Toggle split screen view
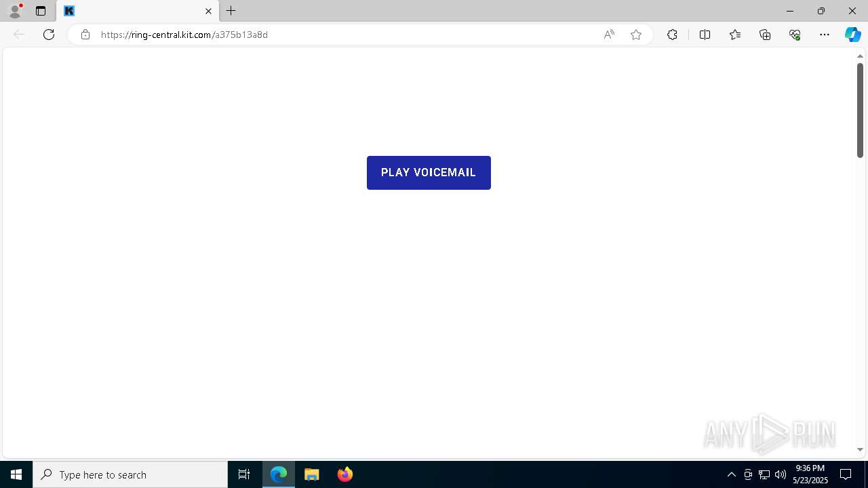The height and width of the screenshot is (488, 868). pyautogui.click(x=705, y=35)
